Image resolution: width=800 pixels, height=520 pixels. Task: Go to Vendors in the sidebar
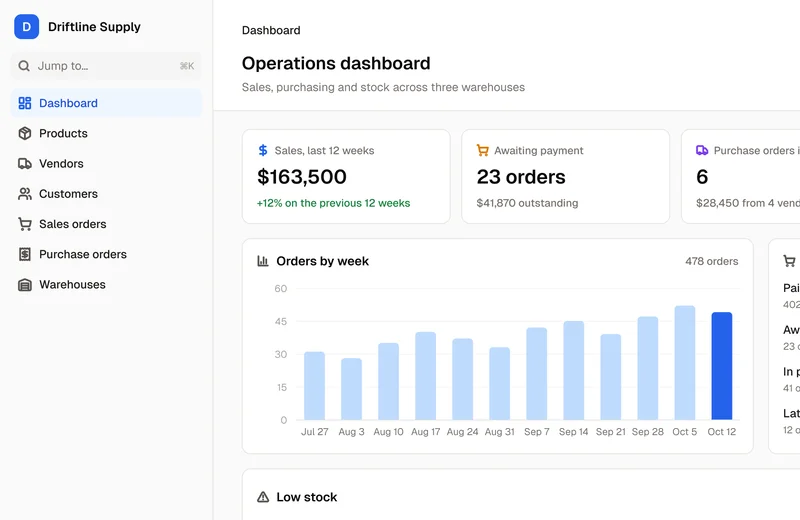106,163
